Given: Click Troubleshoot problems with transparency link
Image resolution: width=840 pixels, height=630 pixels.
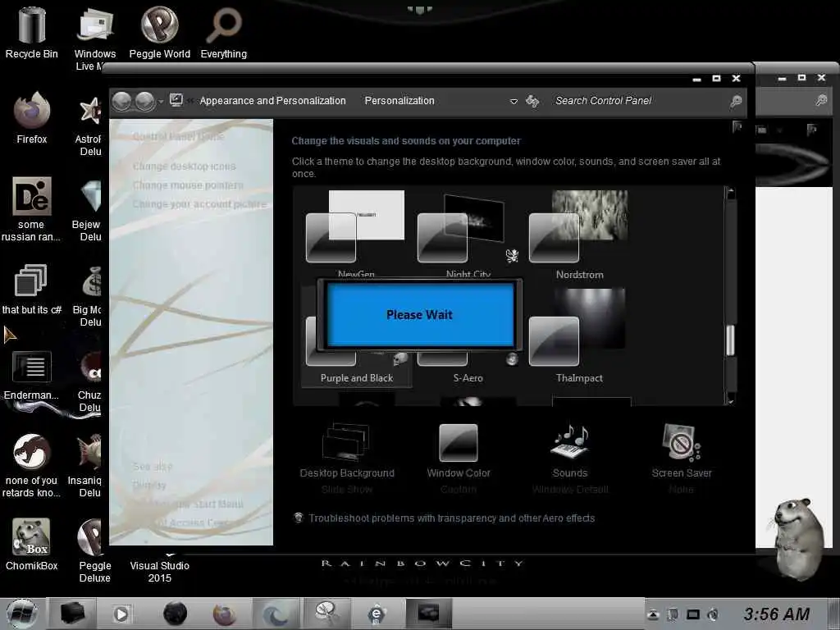Looking at the screenshot, I should (452, 518).
